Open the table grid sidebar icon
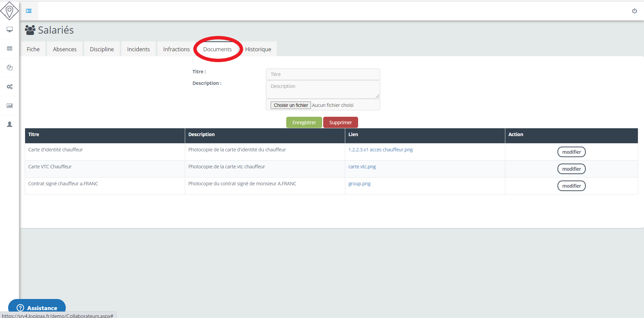Screen dimensions: 644x318 tap(9, 49)
